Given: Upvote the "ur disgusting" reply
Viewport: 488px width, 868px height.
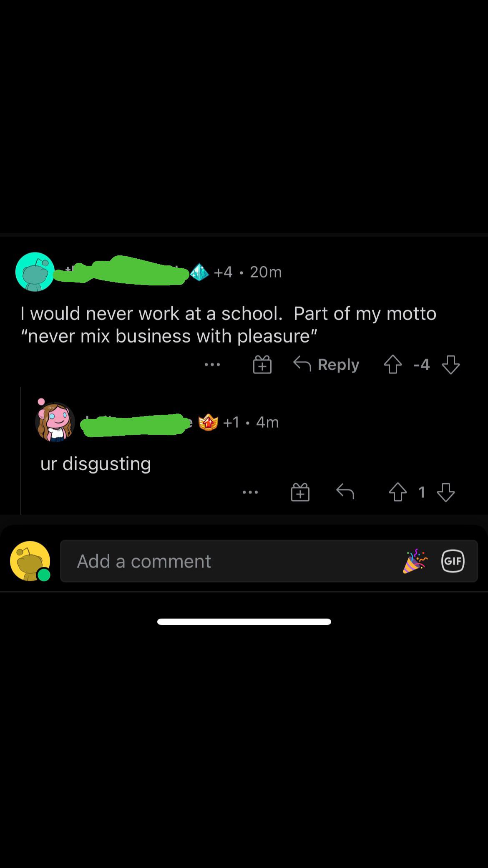Looking at the screenshot, I should 397,492.
